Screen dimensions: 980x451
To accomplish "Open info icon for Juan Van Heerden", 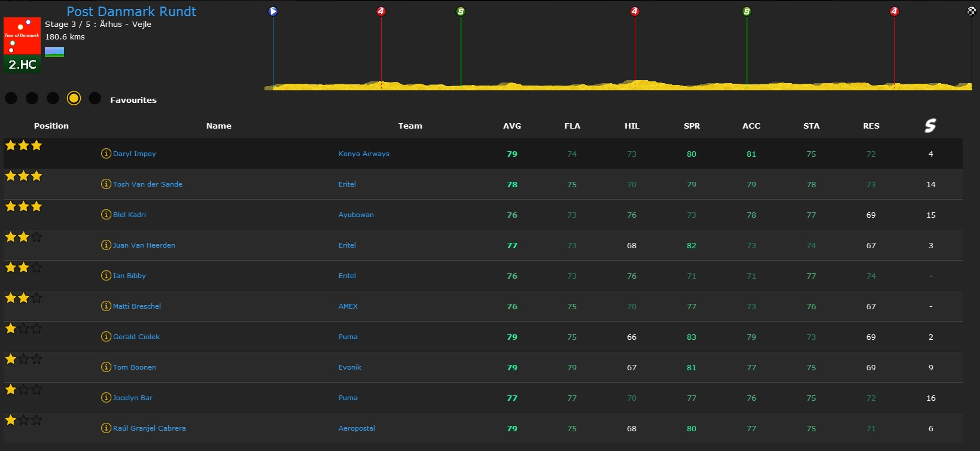I will coord(106,245).
